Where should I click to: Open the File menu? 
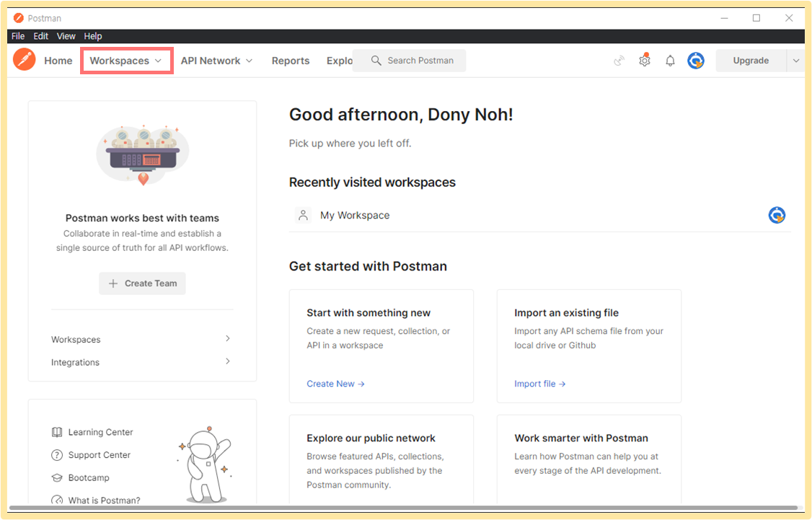[x=18, y=36]
